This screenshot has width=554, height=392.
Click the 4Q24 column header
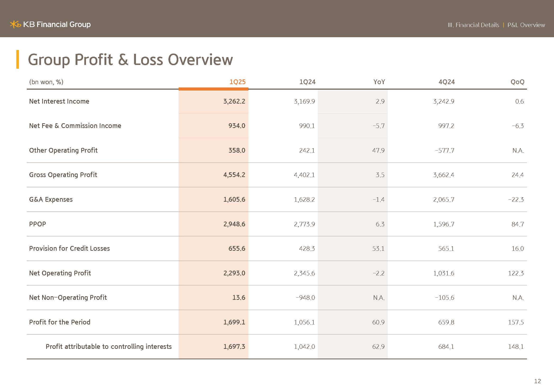click(x=446, y=82)
